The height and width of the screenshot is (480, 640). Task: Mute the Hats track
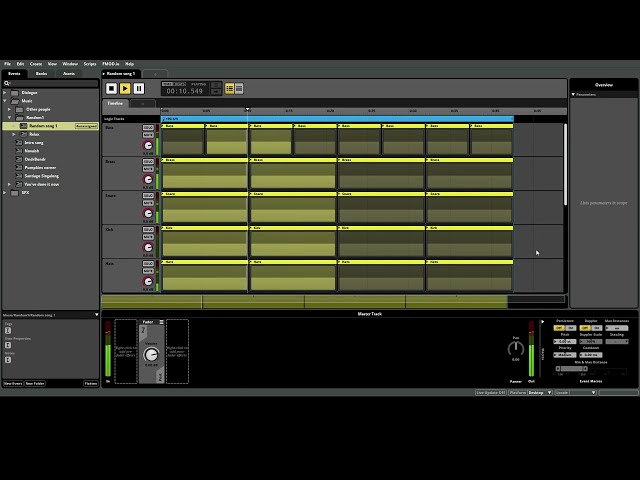click(x=148, y=271)
